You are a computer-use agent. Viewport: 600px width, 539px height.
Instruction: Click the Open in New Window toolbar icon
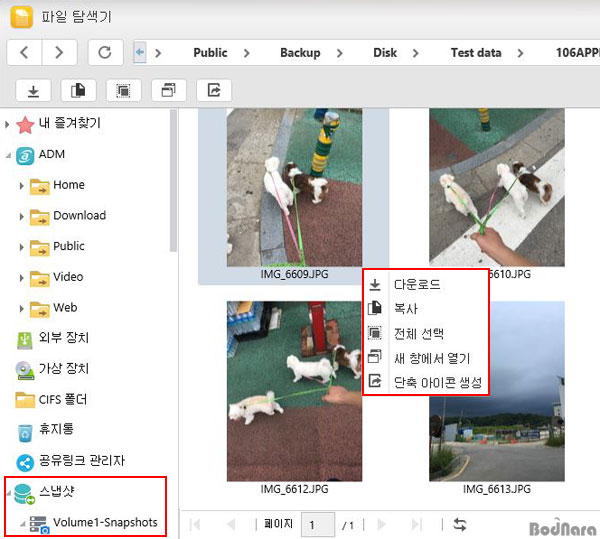(x=169, y=91)
